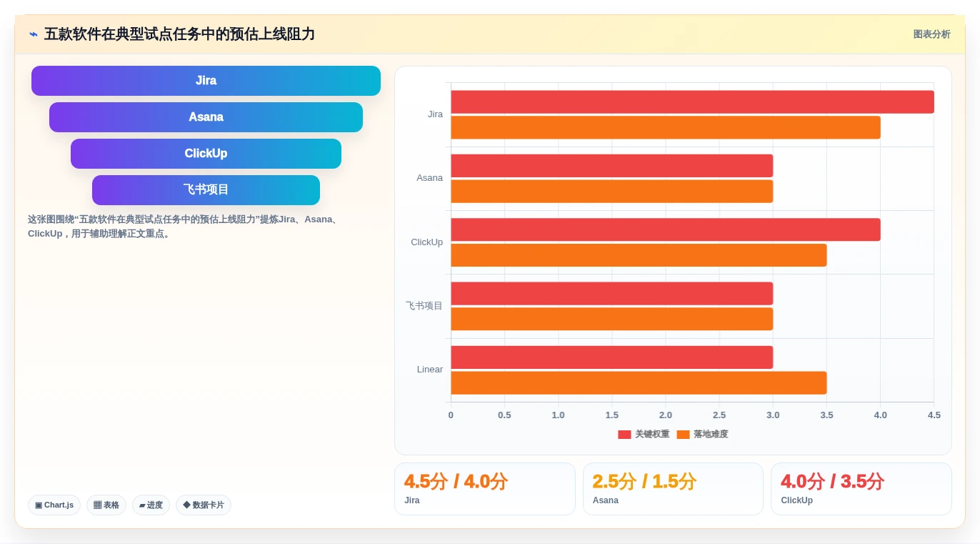Image resolution: width=980 pixels, height=544 pixels.
Task: Click 飞书项目's orange bar in chart
Action: pyautogui.click(x=612, y=319)
